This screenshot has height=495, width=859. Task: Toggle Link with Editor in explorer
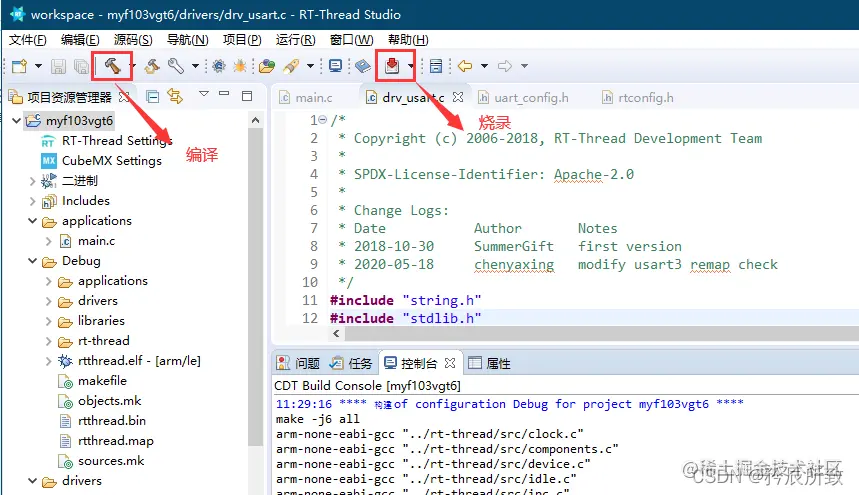(x=175, y=96)
